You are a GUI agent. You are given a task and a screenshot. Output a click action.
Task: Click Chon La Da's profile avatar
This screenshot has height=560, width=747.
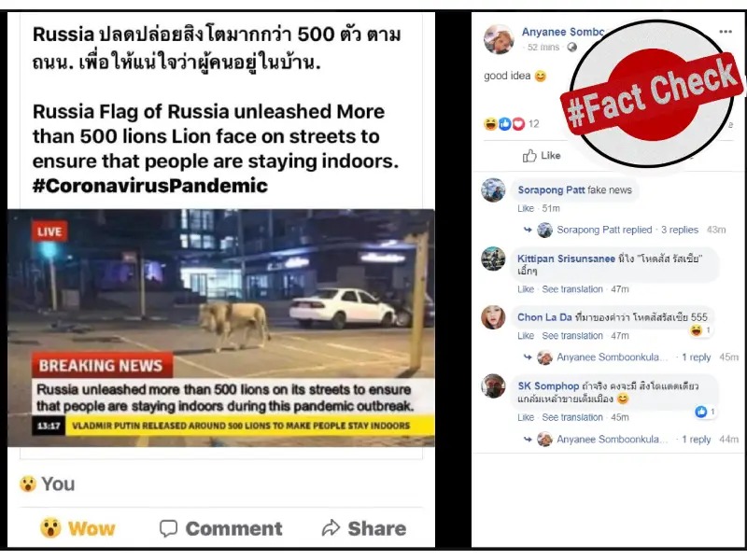click(493, 317)
